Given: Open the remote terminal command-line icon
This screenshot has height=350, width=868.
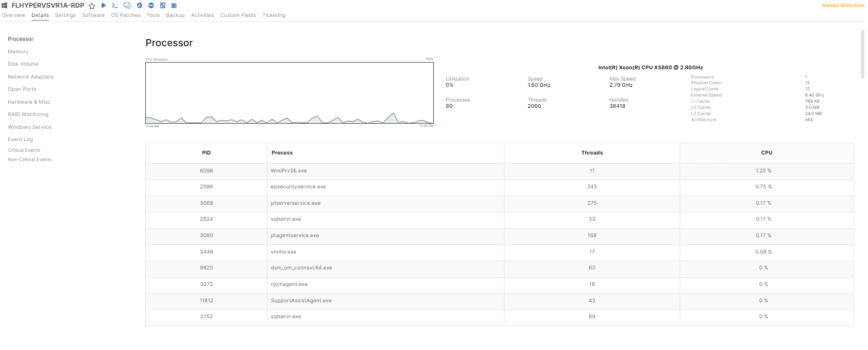Looking at the screenshot, I should [115, 6].
